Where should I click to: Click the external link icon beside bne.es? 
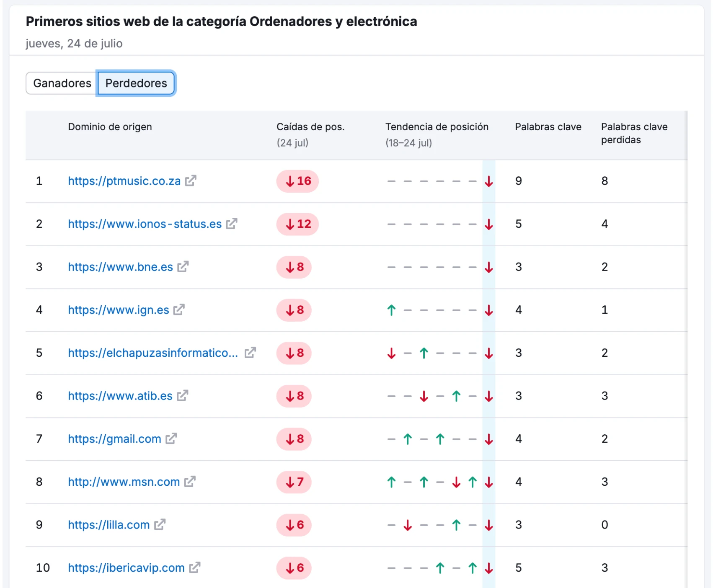[x=183, y=267]
